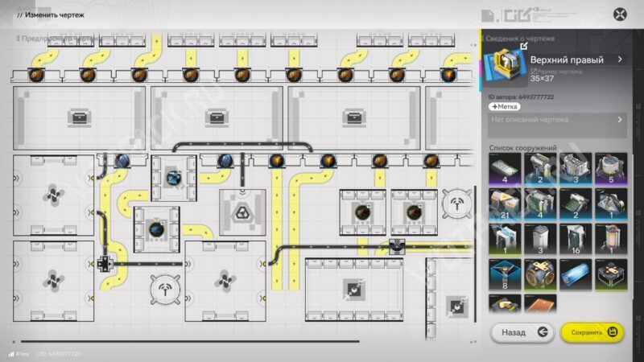This screenshot has height=362, width=644.
Task: Select the structure icon with count 3 in first row
Action: pos(575,169)
